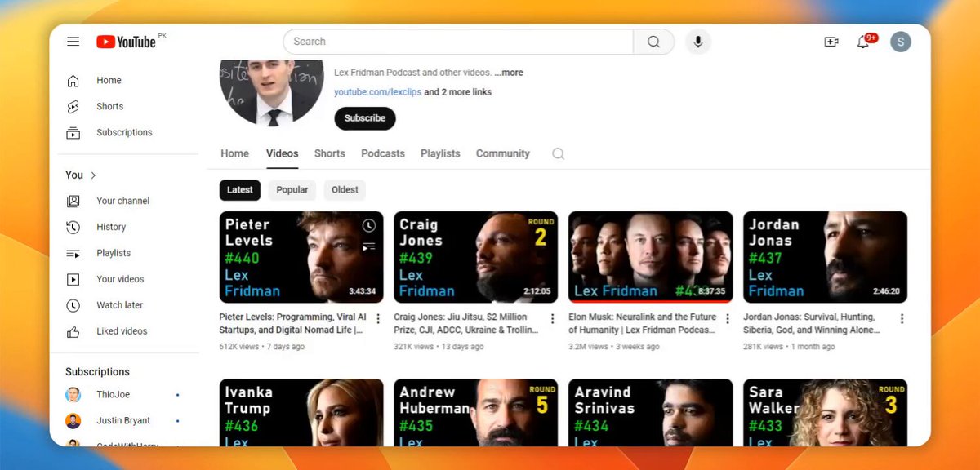This screenshot has height=470, width=980.
Task: Open Sara Walker #433 thumbnail
Action: 826,412
